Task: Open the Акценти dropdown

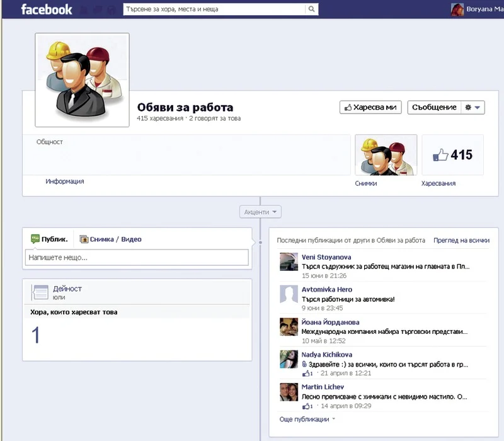Action: point(260,212)
